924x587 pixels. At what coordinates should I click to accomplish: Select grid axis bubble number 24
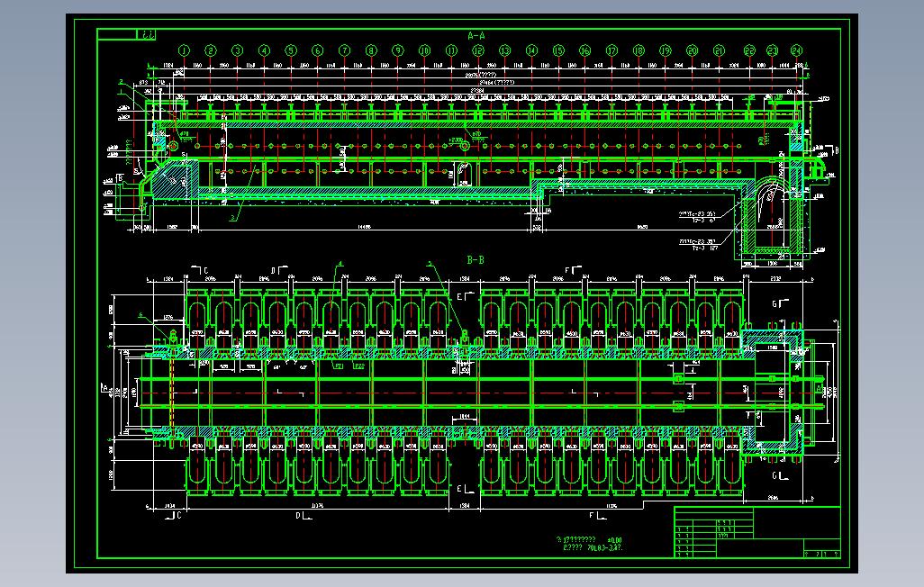pos(796,50)
